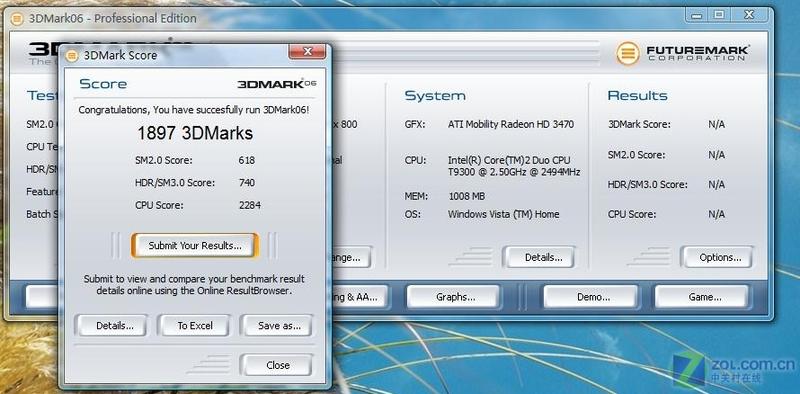This screenshot has height=394, width=800.
Task: Click the red X on 3DMark Score dialog
Action: (307, 52)
